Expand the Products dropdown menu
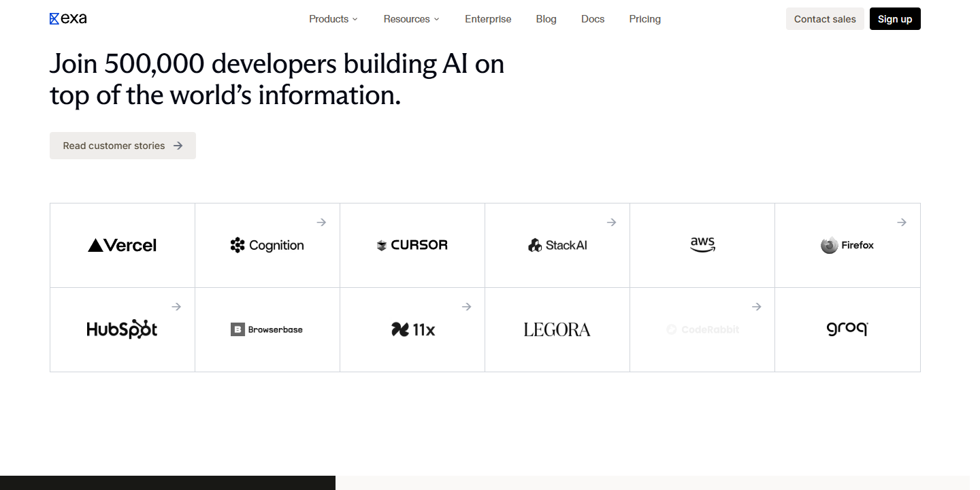The height and width of the screenshot is (490, 980). pos(333,19)
